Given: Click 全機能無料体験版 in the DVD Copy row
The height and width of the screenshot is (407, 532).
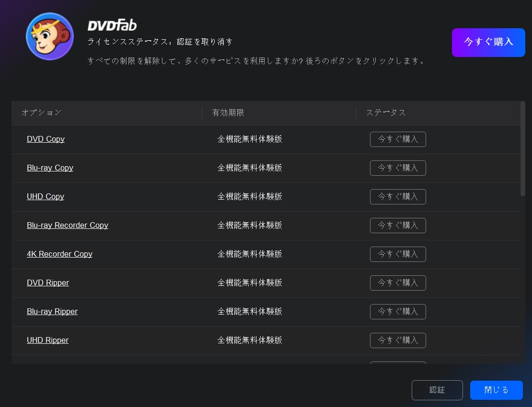Looking at the screenshot, I should coord(250,139).
